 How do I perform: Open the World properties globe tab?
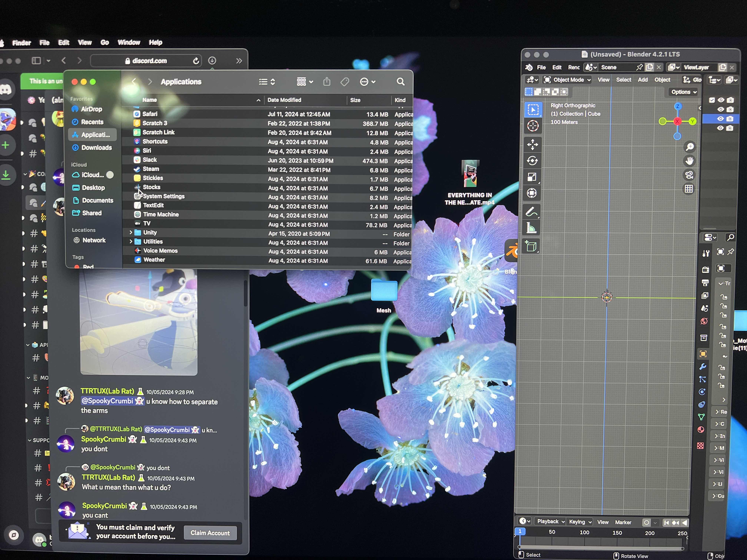(x=704, y=321)
